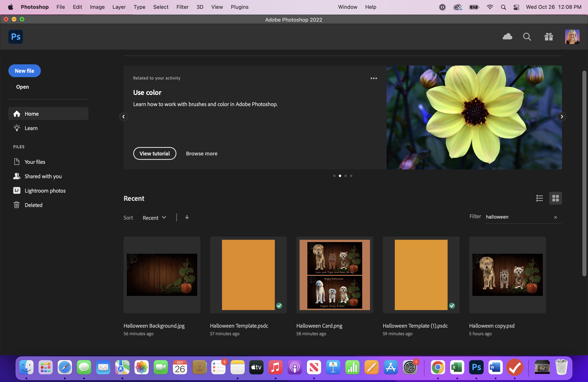Toggle cloud sync status icon
The image size is (588, 382).
[507, 36]
